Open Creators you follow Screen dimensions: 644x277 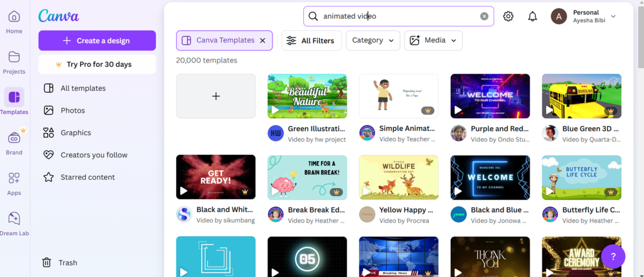(x=94, y=155)
